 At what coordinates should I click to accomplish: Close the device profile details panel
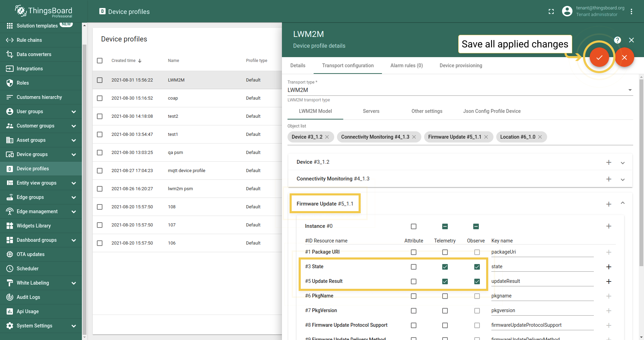pos(631,40)
